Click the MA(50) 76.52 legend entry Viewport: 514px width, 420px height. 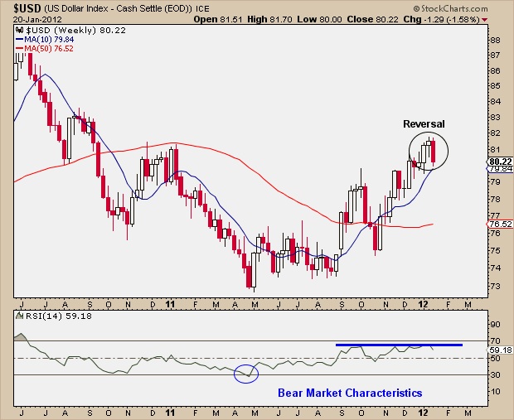click(44, 49)
